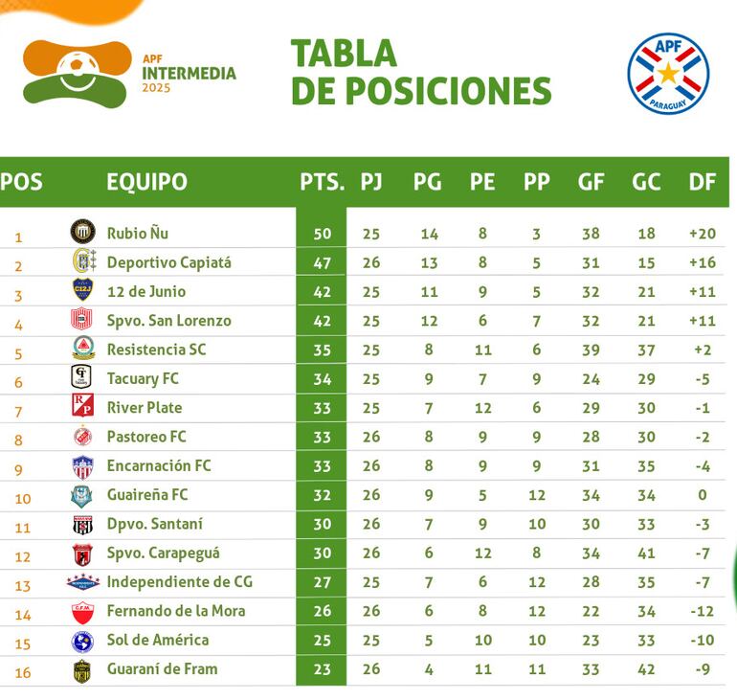
Task: Select the Sol de América badge
Action: click(83, 641)
